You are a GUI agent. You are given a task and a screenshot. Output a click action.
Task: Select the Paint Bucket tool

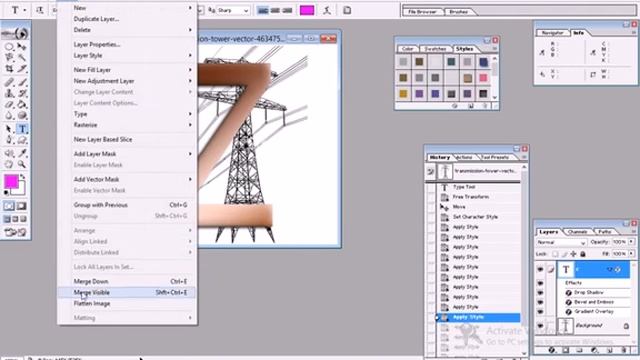tap(22, 104)
